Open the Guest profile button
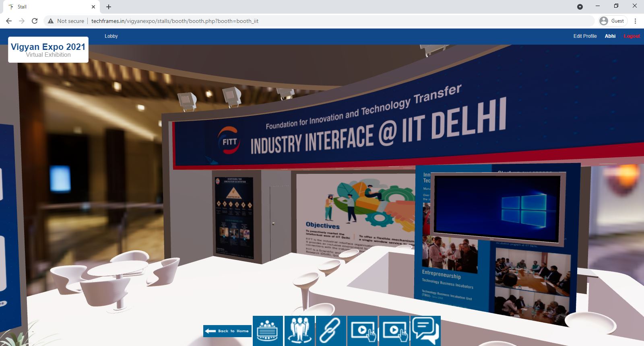 [x=613, y=21]
